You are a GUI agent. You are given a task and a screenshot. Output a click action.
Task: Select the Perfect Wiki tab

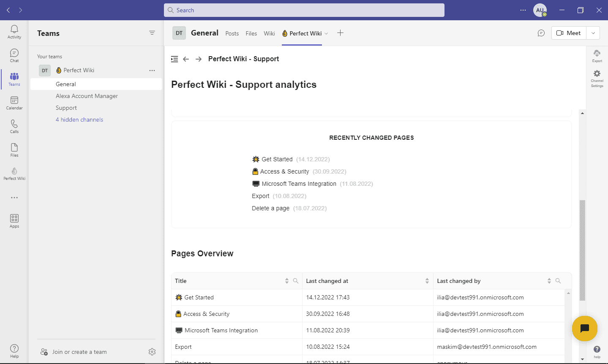tap(302, 33)
